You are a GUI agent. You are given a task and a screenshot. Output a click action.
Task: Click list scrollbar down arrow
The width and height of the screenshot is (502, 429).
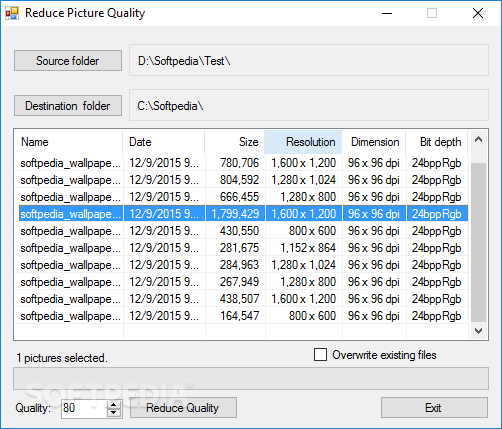tap(478, 331)
